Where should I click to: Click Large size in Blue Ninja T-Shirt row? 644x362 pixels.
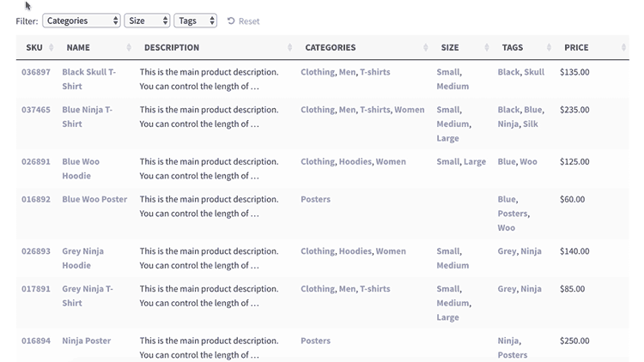pyautogui.click(x=447, y=138)
